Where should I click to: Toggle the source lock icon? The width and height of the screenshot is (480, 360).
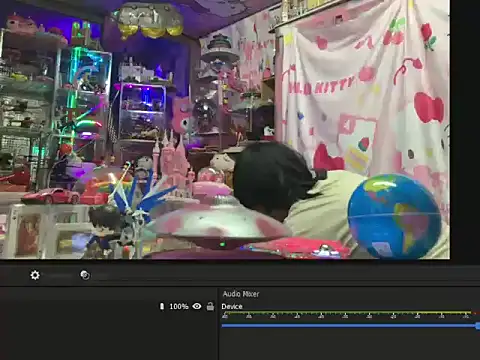click(210, 306)
